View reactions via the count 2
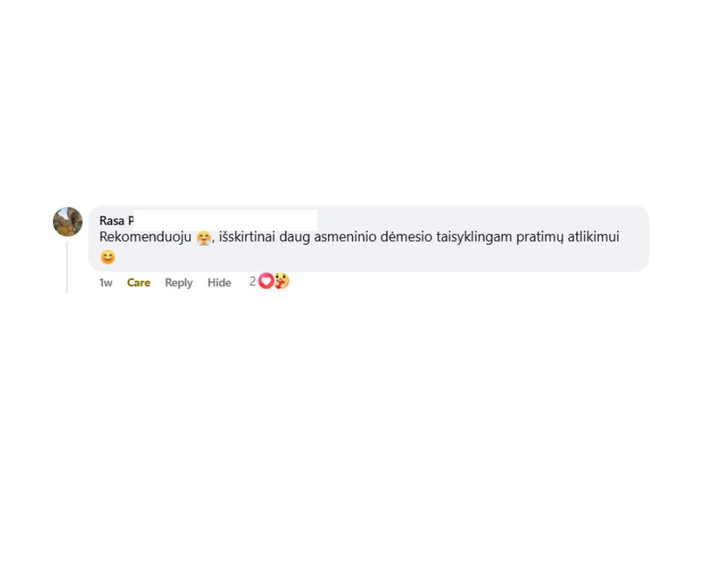Viewport: 702px width, 588px height. pos(252,281)
